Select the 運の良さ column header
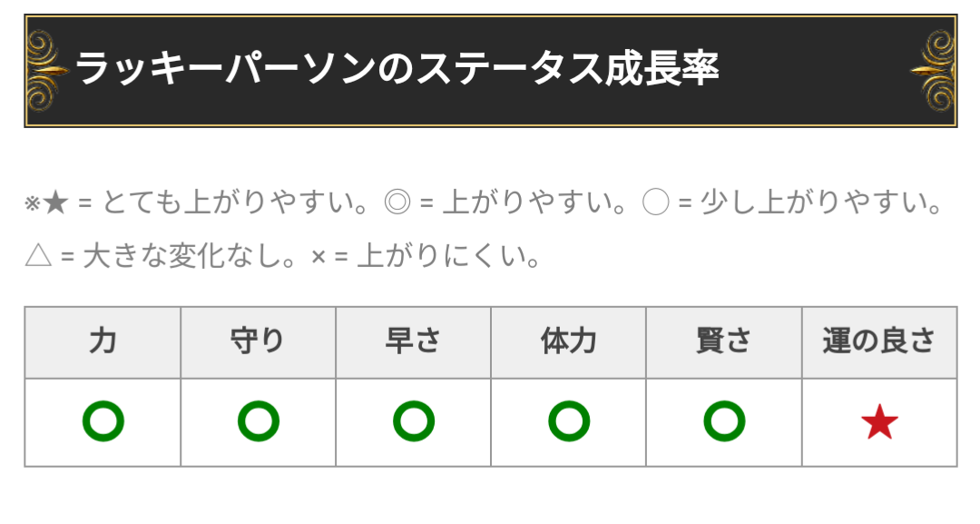 [879, 342]
